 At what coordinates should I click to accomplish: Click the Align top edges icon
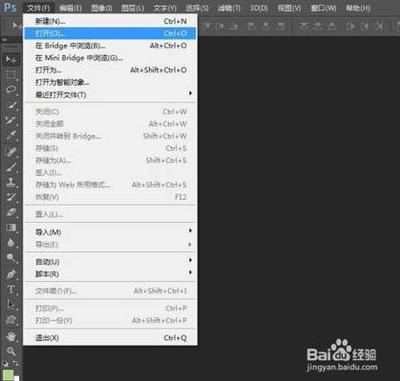point(205,26)
